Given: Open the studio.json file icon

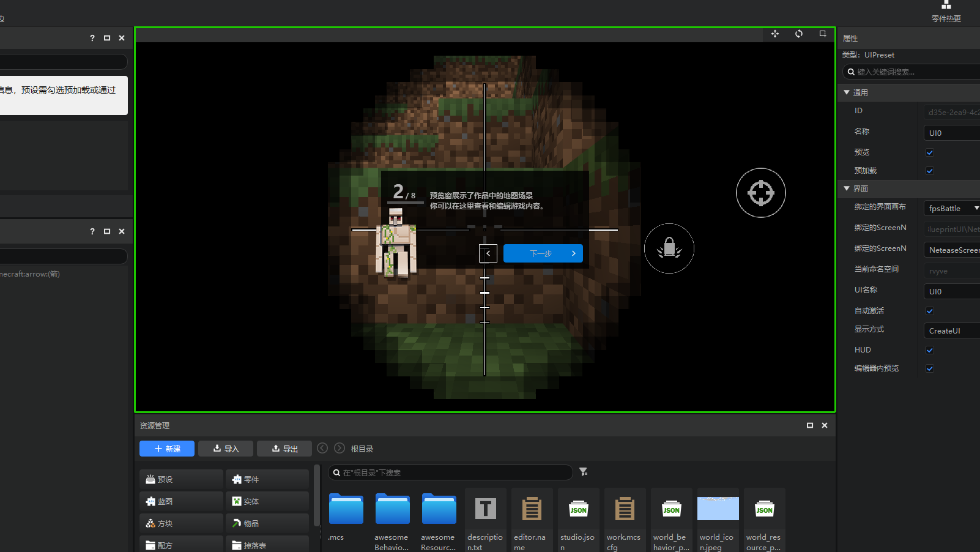Looking at the screenshot, I should click(x=578, y=510).
